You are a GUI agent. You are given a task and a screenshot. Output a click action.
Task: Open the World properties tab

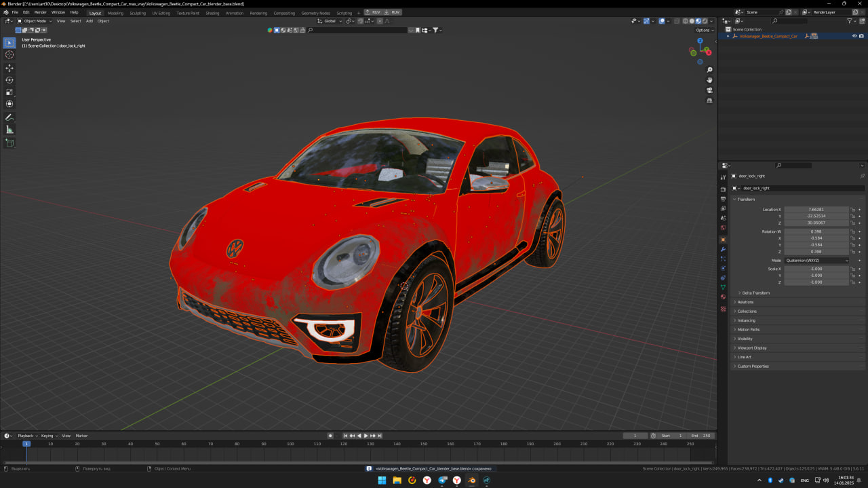pyautogui.click(x=723, y=227)
